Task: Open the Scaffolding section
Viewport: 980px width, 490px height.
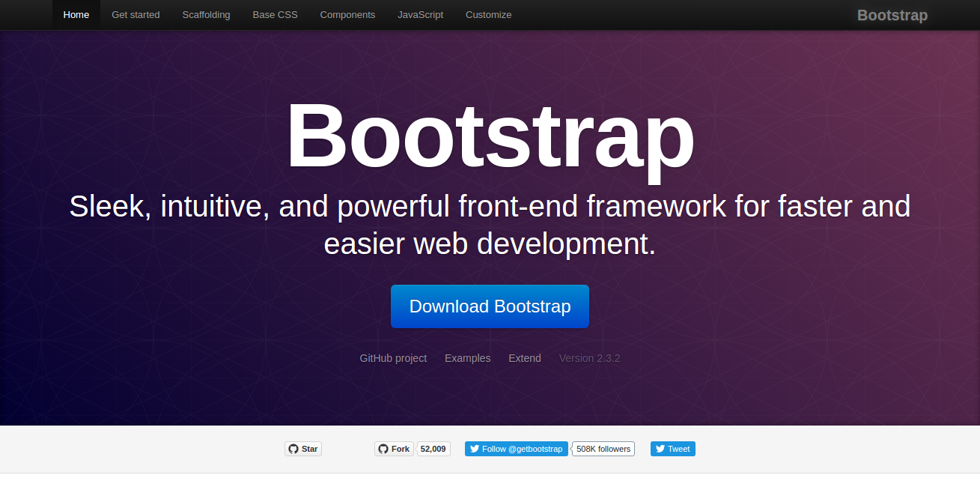Action: (x=206, y=14)
